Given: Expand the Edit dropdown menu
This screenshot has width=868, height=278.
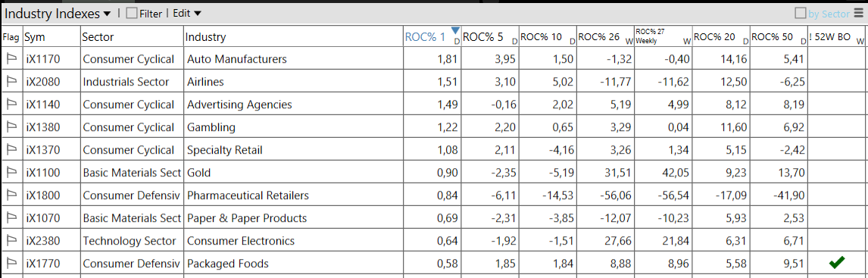Looking at the screenshot, I should pyautogui.click(x=187, y=14).
